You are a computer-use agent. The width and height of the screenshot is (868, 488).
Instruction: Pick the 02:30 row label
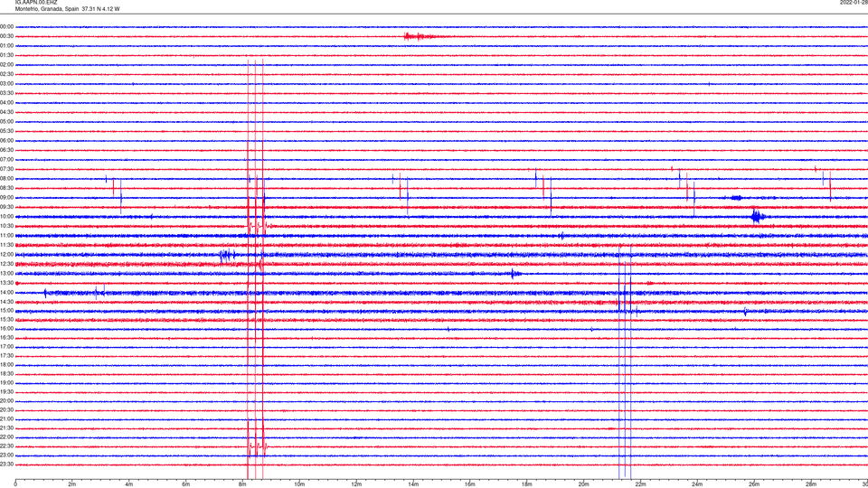point(6,74)
